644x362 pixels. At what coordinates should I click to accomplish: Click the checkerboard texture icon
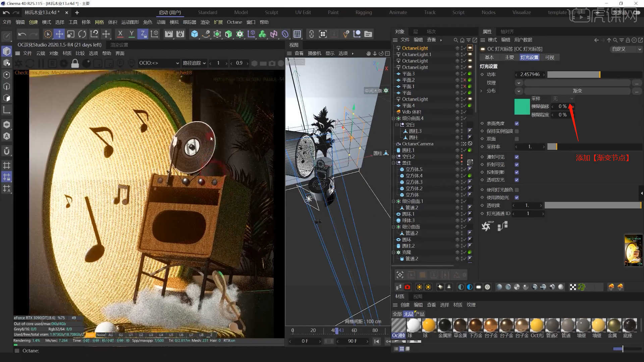[x=573, y=287]
